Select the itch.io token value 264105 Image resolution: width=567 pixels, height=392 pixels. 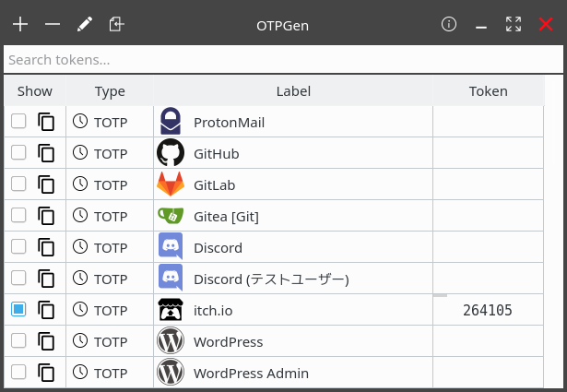(488, 310)
